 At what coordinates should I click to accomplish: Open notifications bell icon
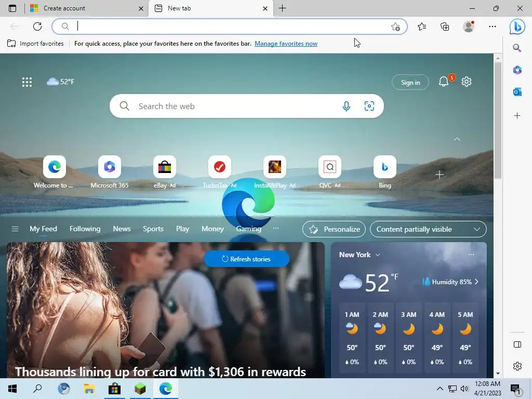click(444, 82)
